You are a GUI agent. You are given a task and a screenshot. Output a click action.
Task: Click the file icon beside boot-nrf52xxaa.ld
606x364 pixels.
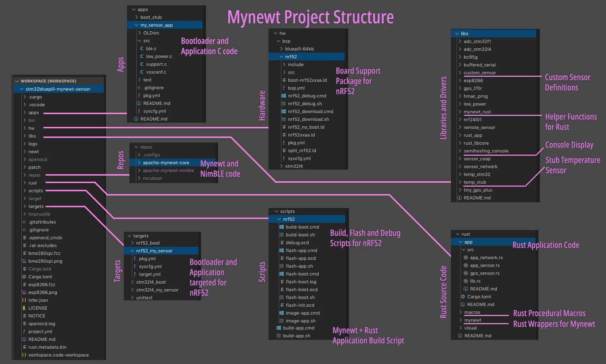tap(284, 80)
